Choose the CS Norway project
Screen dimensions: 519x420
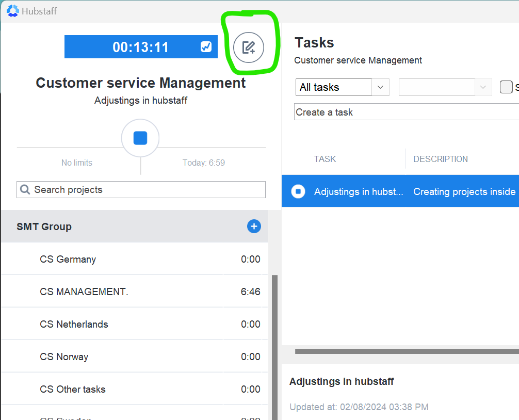(64, 357)
